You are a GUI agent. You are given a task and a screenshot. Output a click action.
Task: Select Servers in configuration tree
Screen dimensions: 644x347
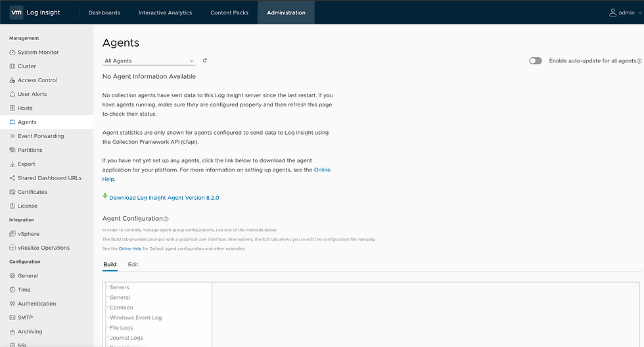pyautogui.click(x=119, y=287)
